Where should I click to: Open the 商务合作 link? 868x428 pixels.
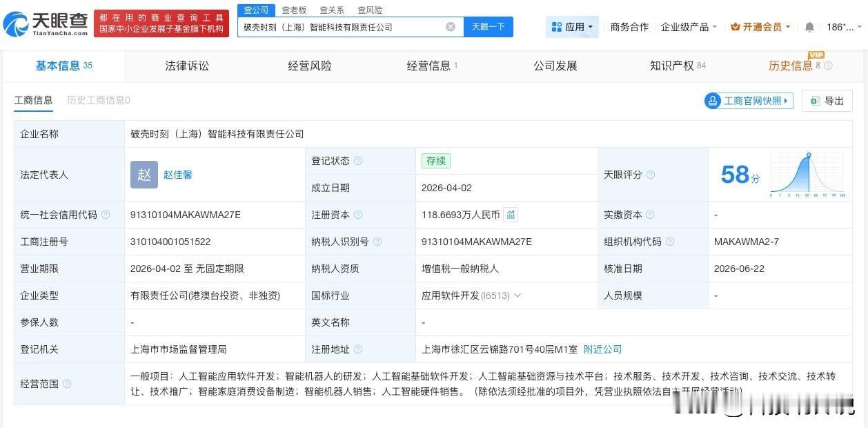629,27
